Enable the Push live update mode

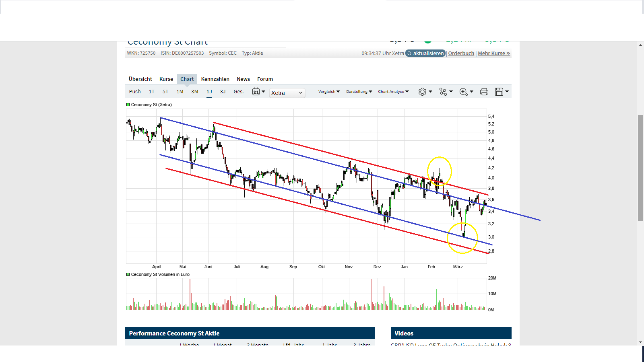[134, 91]
